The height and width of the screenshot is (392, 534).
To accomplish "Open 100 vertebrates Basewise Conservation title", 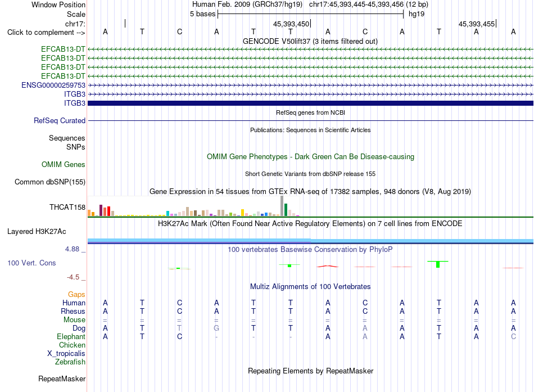I will click(310, 250).
